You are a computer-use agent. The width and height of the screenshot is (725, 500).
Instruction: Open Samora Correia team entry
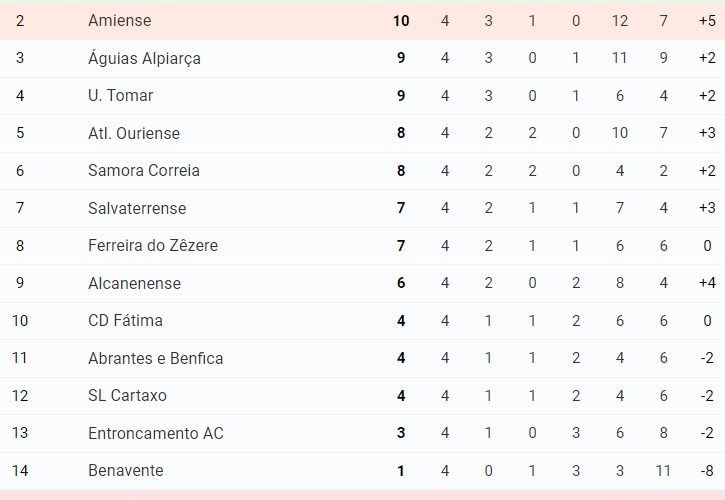click(144, 171)
